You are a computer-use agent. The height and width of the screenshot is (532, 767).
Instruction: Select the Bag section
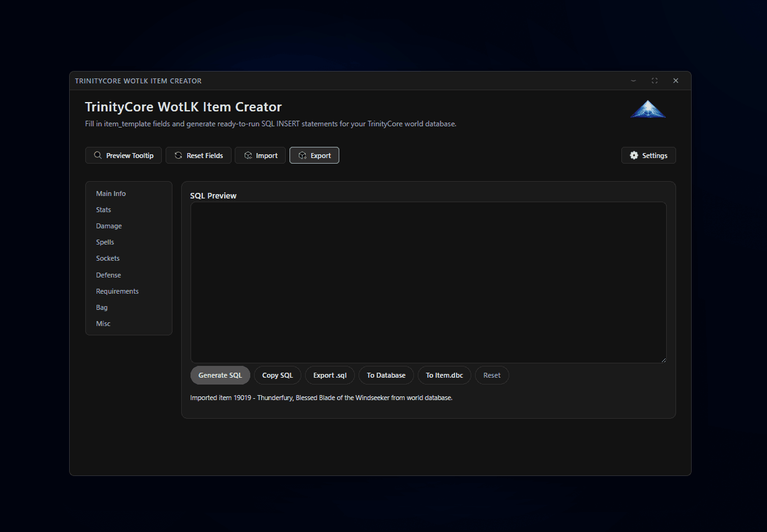click(102, 307)
